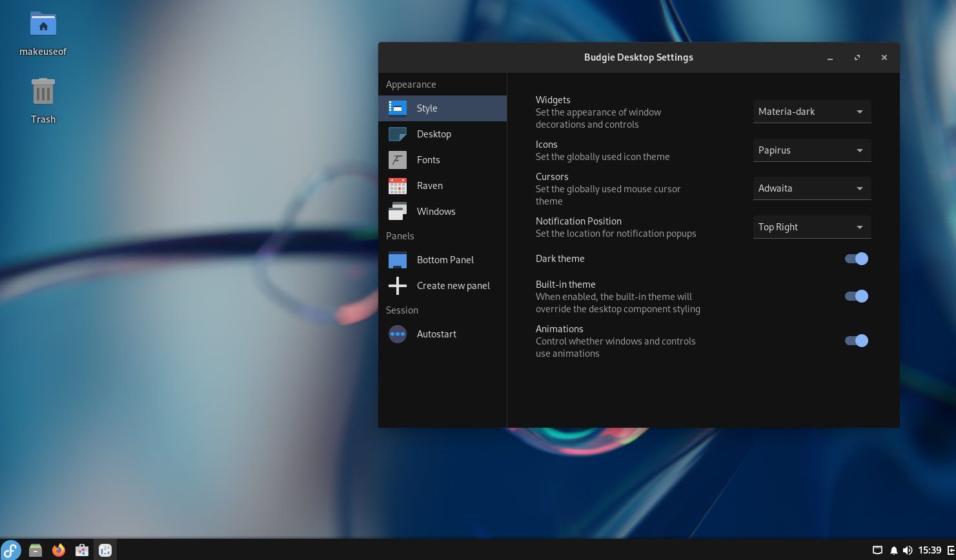Select the Windows icon under Appearance
Viewport: 956px width, 560px height.
397,212
